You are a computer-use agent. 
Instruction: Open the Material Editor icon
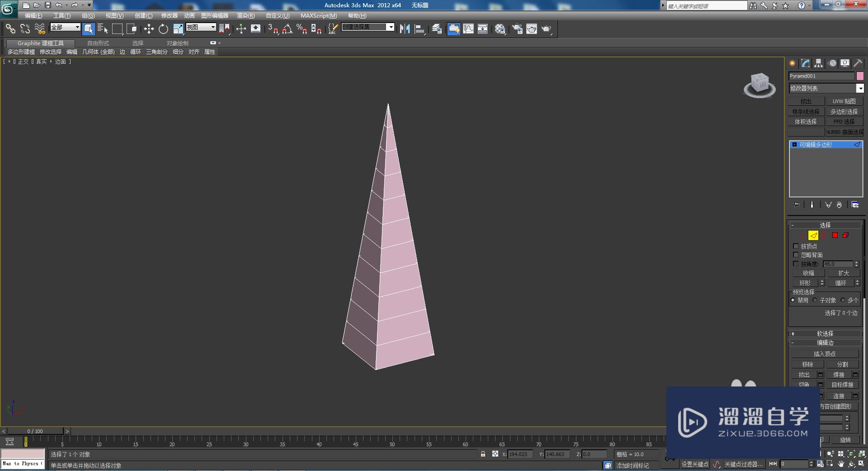[500, 29]
